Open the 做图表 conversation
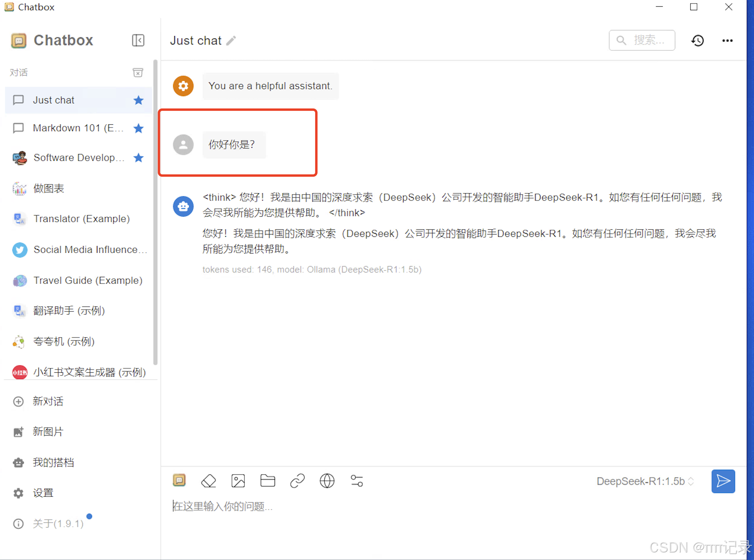 click(78, 189)
